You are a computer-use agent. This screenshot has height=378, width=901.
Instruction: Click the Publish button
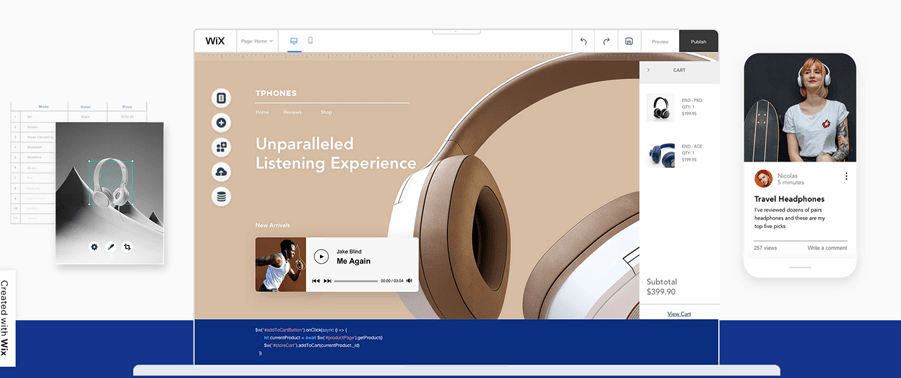[x=698, y=41]
